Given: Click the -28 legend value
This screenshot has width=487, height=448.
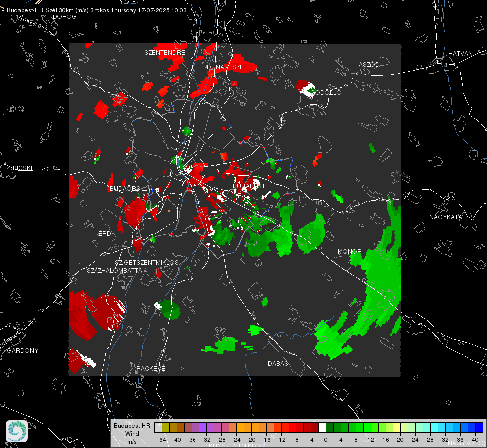Looking at the screenshot, I should (x=221, y=440).
